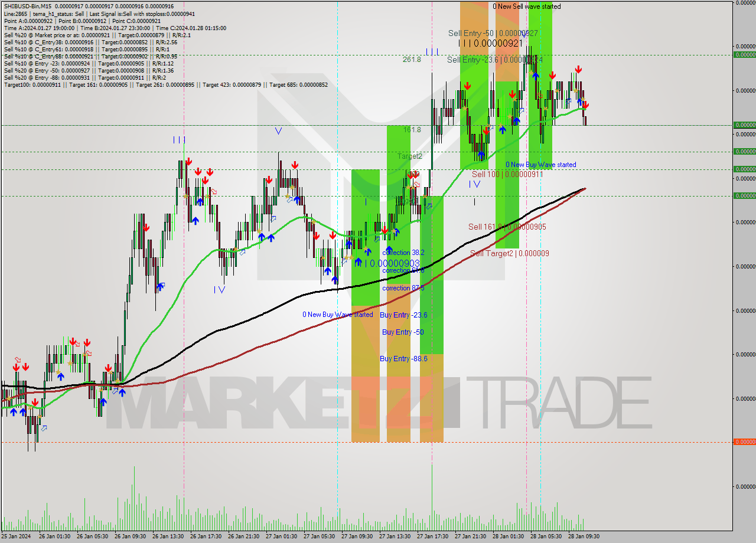Click the '27 Jan 01:30' time axis label
The width and height of the screenshot is (756, 543).
[281, 537]
